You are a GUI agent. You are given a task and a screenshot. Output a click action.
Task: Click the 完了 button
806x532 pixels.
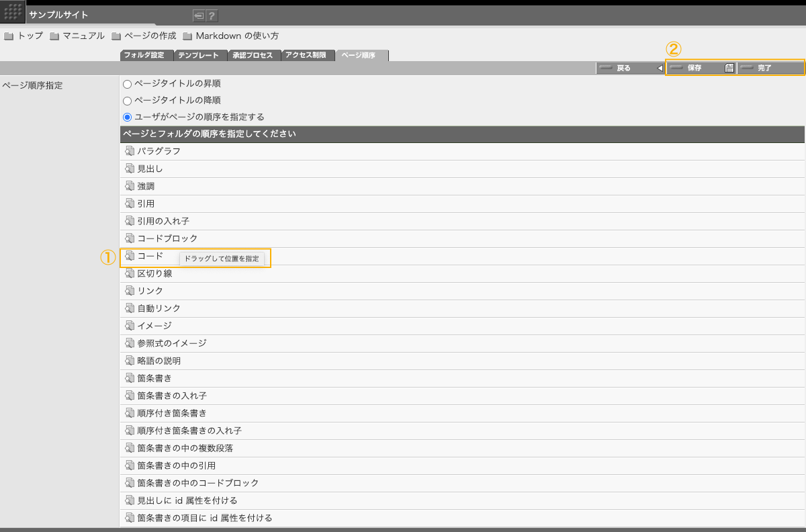(770, 68)
